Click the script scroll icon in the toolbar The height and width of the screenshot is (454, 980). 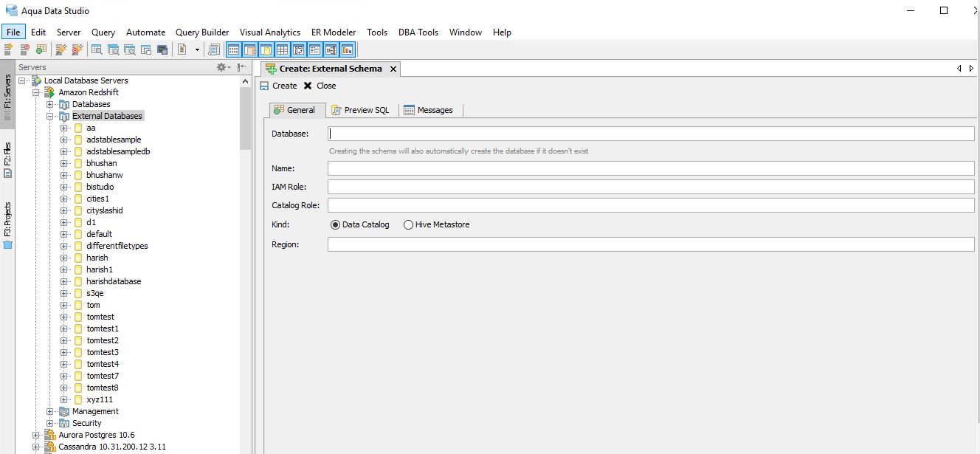pos(214,49)
